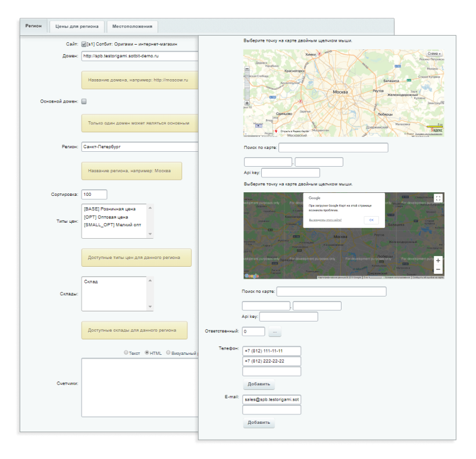The image size is (476, 459).
Task: Click the sales@spb.testorigami e-mail field
Action: coord(272,399)
